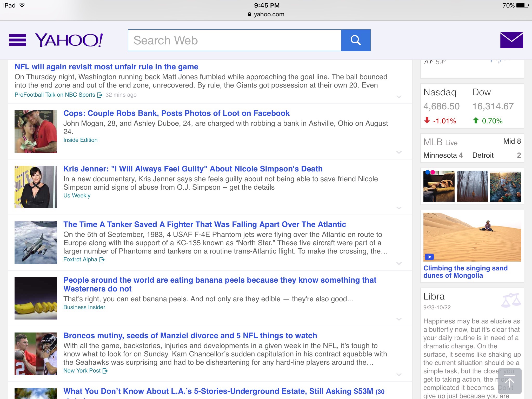Screen dimensions: 532x399
Task: Tap the battery indicator icon
Action: tap(523, 5)
